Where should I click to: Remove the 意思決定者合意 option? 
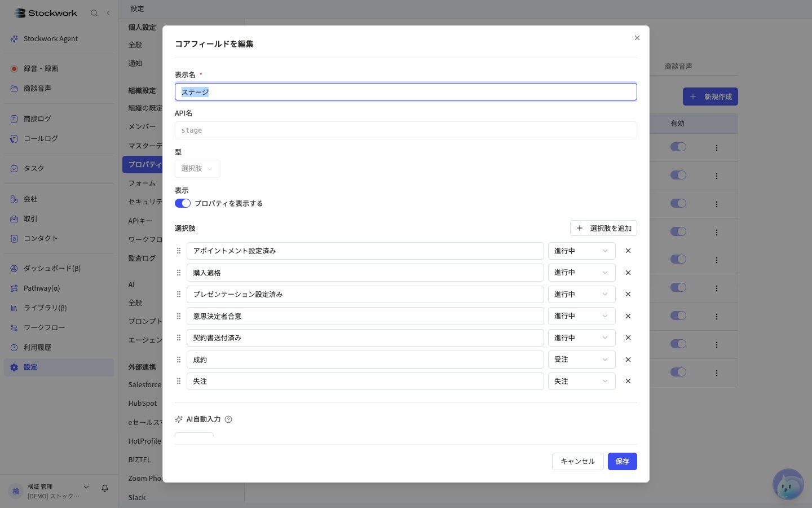pos(628,316)
